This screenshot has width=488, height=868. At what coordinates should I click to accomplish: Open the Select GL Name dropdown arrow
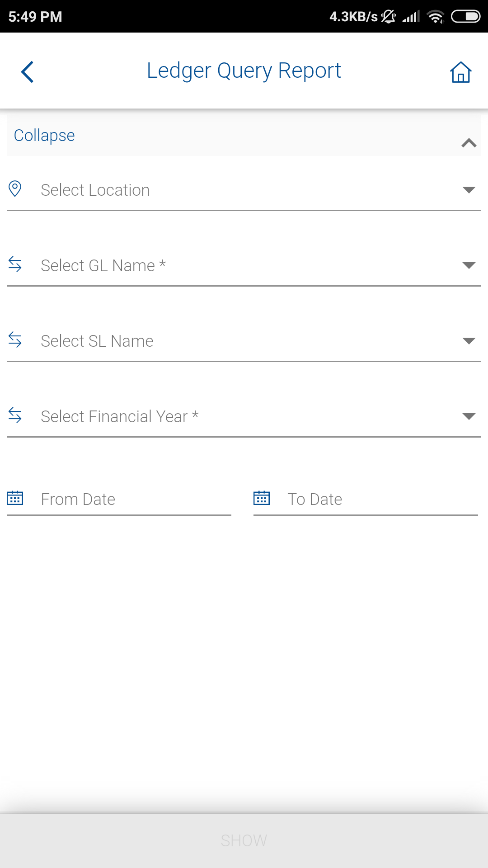click(x=469, y=265)
